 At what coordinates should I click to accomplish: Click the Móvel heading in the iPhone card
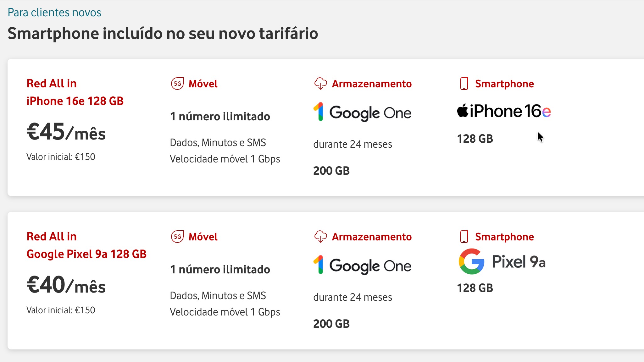click(203, 84)
